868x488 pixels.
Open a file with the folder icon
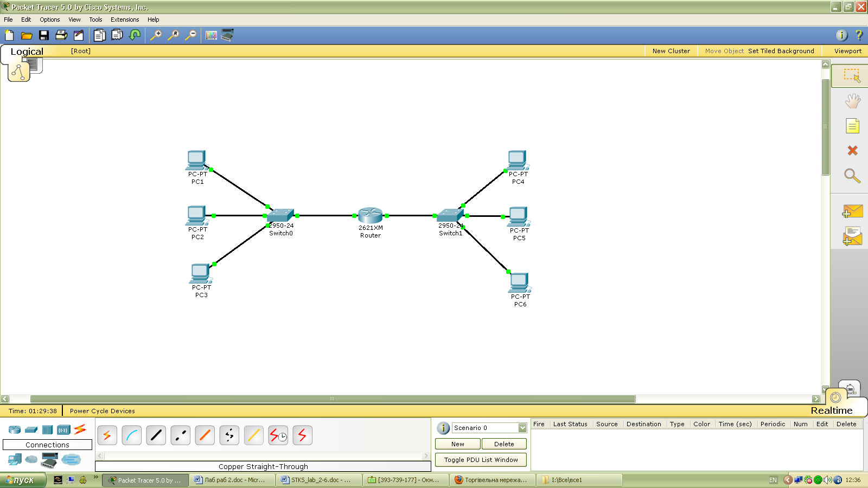(x=27, y=36)
